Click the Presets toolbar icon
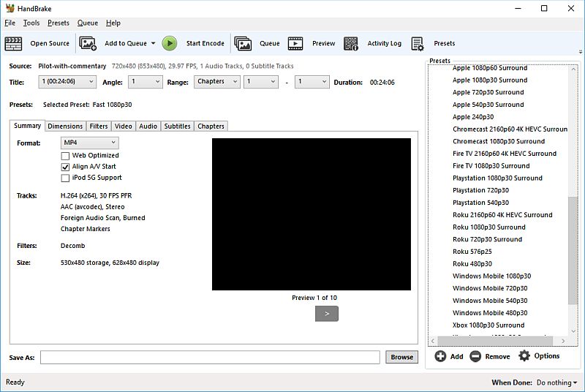Viewport: 585px width, 392px height. [x=418, y=44]
